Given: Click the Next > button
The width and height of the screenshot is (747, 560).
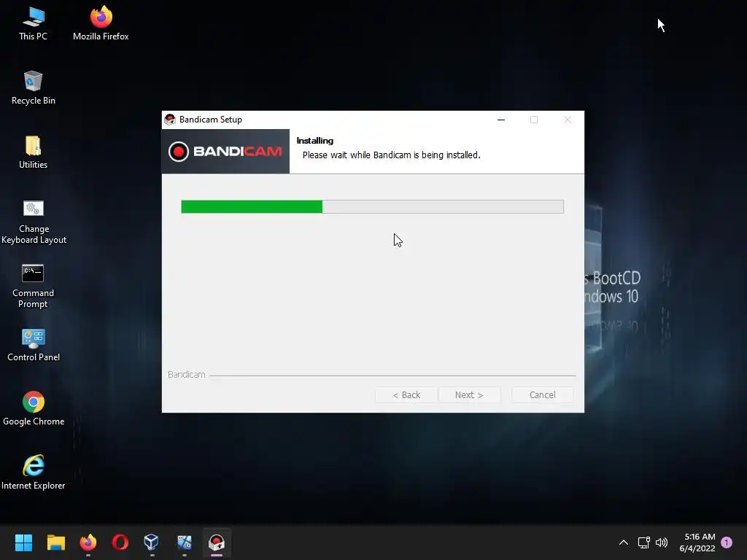Looking at the screenshot, I should click(x=469, y=394).
